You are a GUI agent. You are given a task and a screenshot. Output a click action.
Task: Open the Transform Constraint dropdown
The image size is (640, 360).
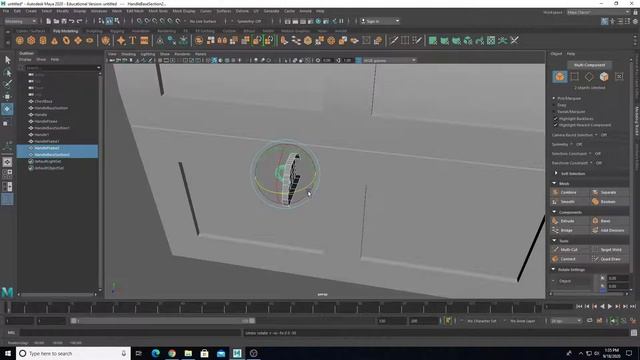[591, 163]
